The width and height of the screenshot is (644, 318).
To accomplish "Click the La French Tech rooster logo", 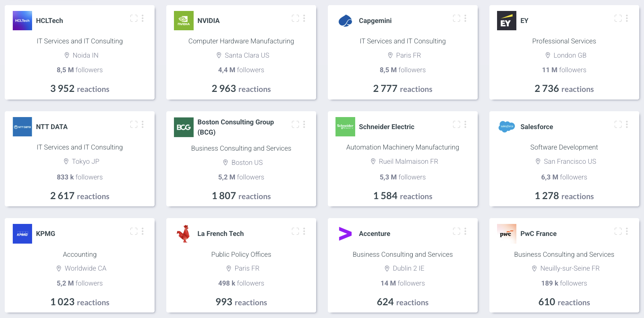I will 184,234.
